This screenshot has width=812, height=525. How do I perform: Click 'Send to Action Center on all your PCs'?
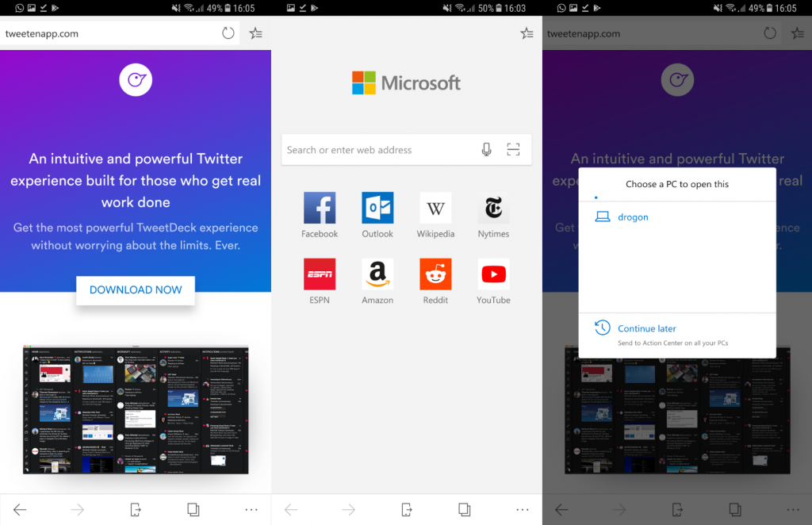[x=672, y=343]
